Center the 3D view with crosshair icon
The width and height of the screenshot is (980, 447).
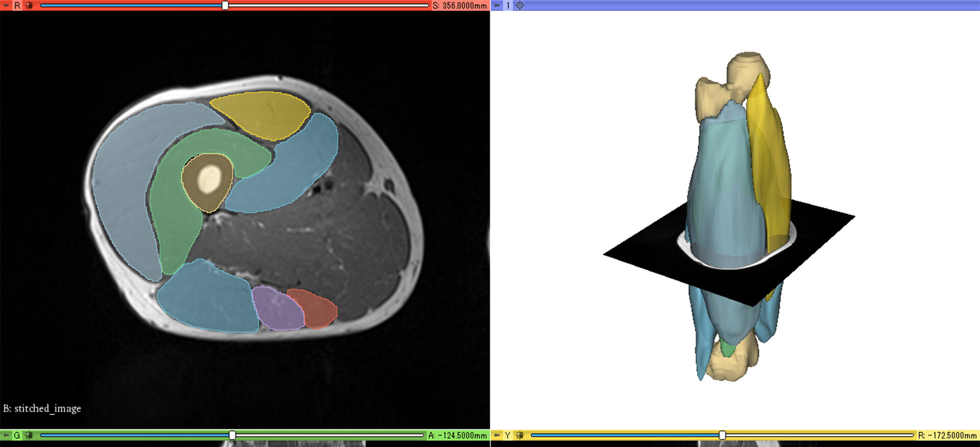(x=520, y=5)
